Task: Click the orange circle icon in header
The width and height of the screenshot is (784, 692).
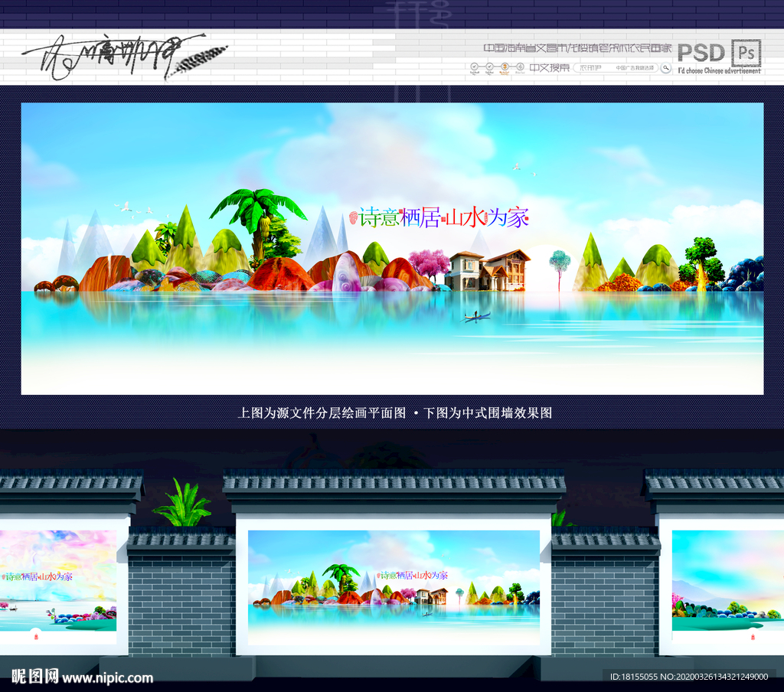Action: [505, 67]
